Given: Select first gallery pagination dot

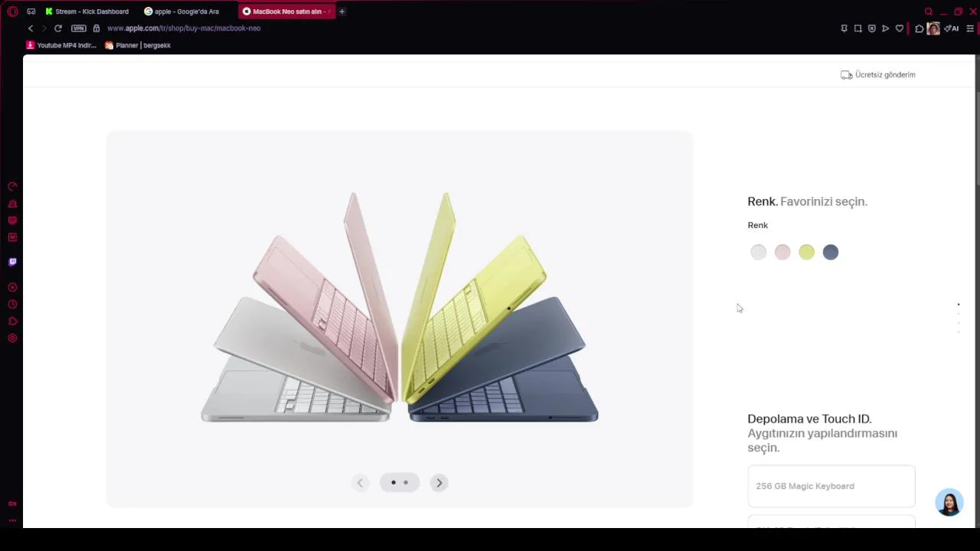Looking at the screenshot, I should point(394,482).
